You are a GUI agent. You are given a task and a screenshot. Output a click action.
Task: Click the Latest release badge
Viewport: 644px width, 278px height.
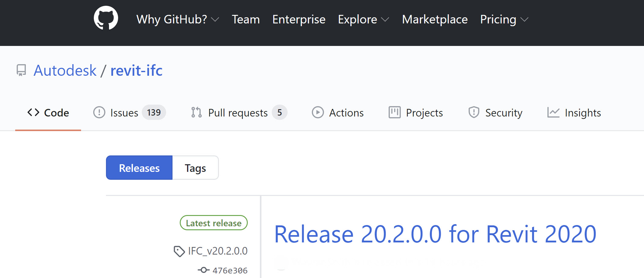[x=214, y=223]
